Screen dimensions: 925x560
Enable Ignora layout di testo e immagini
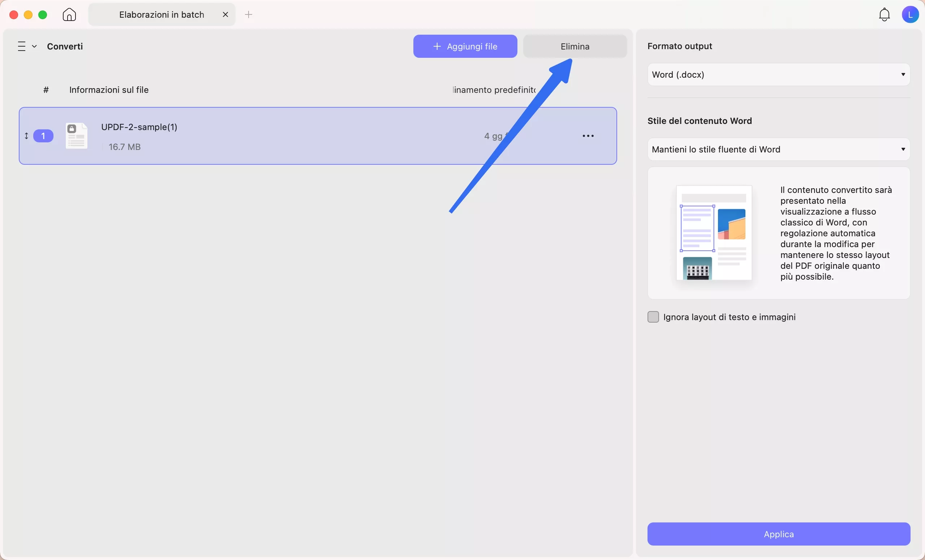pos(653,317)
